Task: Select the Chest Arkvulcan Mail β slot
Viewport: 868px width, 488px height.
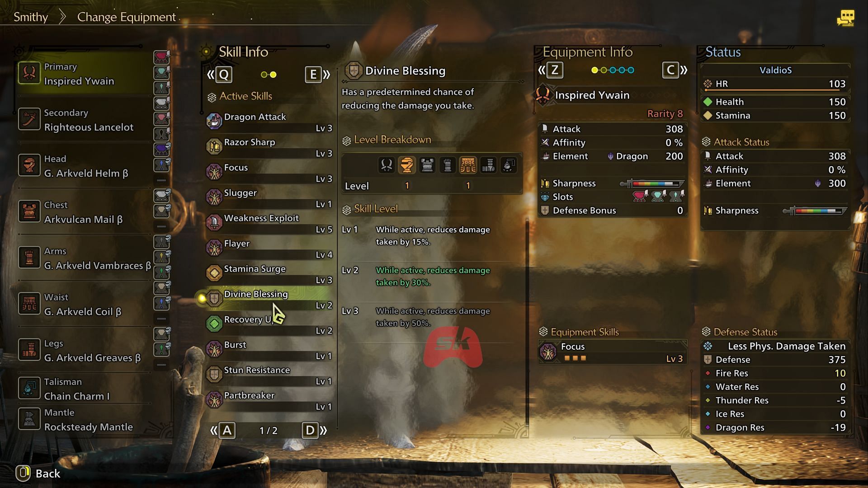Action: (x=83, y=212)
